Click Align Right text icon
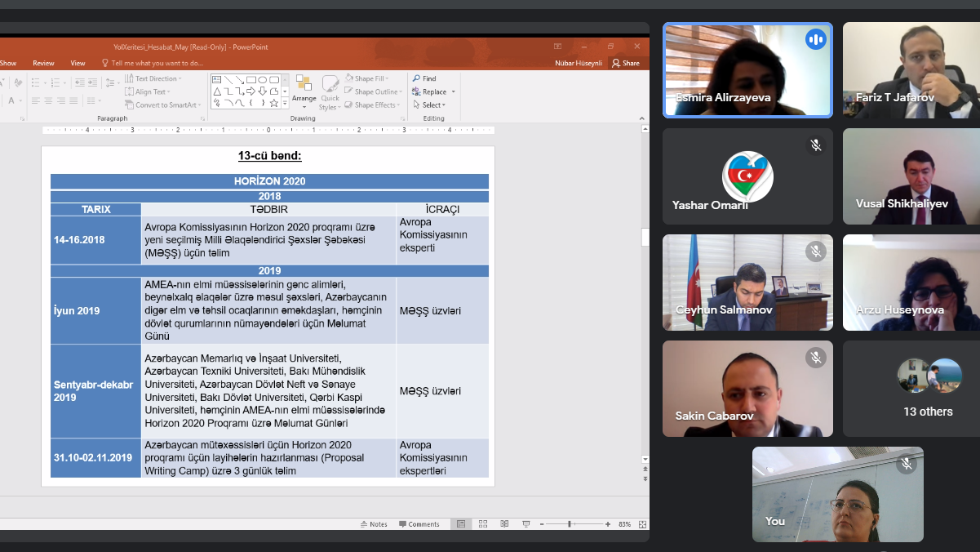 pos(61,100)
